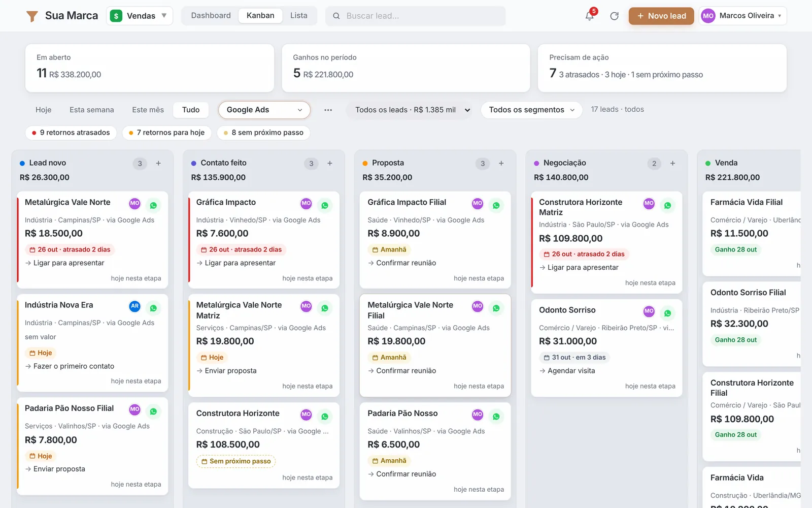Refresh the board with reload icon

(614, 16)
